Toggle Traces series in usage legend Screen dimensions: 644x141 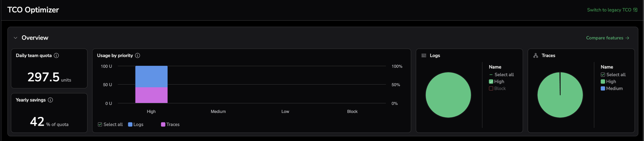(x=163, y=124)
